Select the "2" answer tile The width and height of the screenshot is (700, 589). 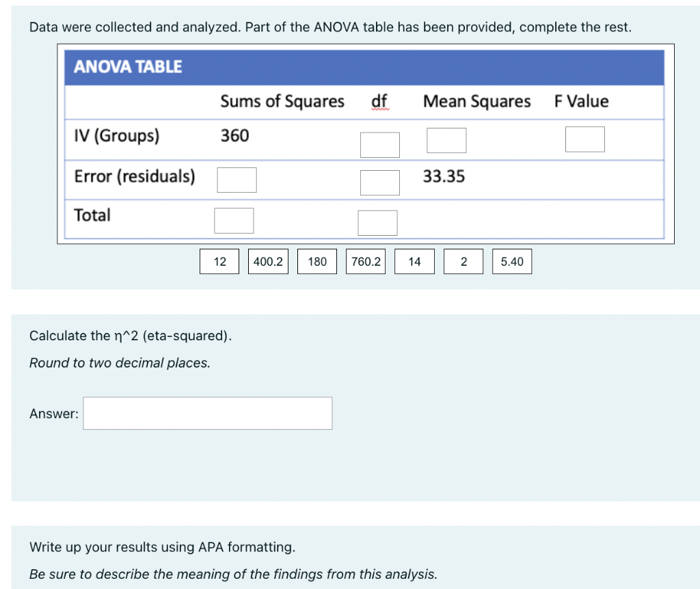pyautogui.click(x=463, y=261)
